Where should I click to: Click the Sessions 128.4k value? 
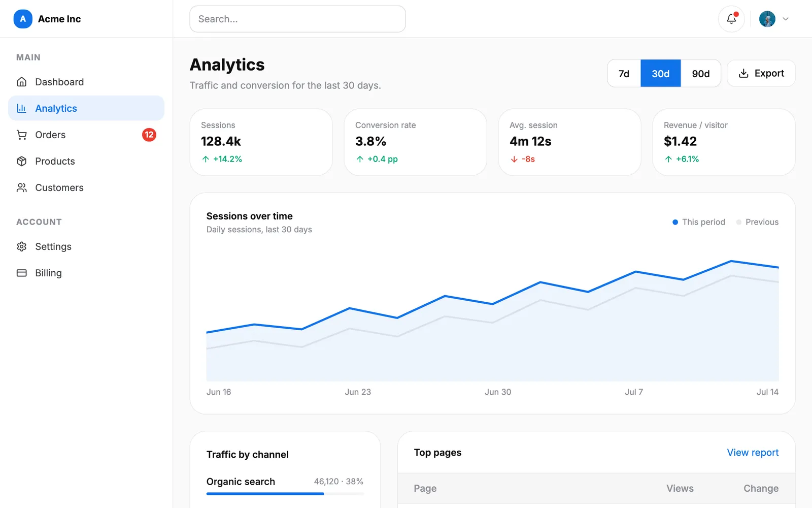pyautogui.click(x=221, y=141)
